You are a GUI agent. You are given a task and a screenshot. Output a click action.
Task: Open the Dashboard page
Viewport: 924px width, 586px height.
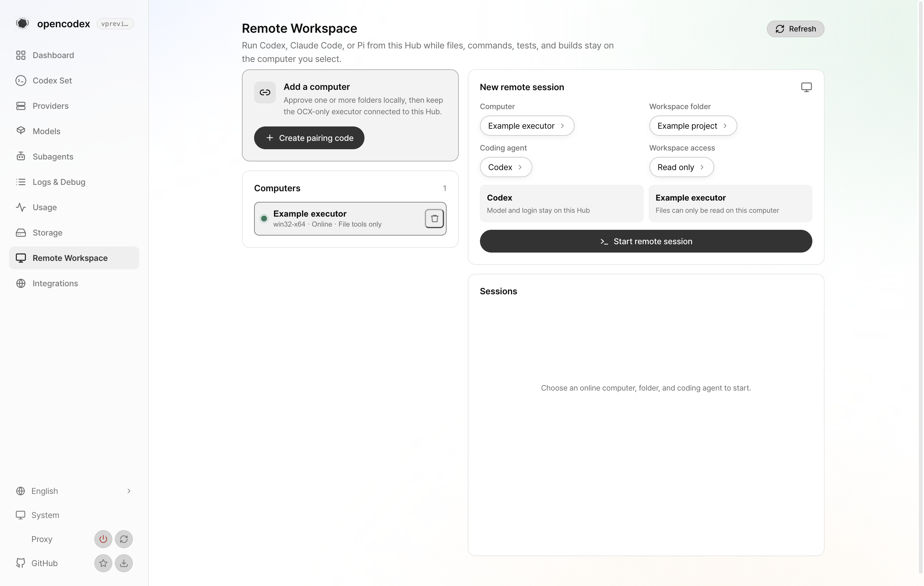pyautogui.click(x=74, y=55)
